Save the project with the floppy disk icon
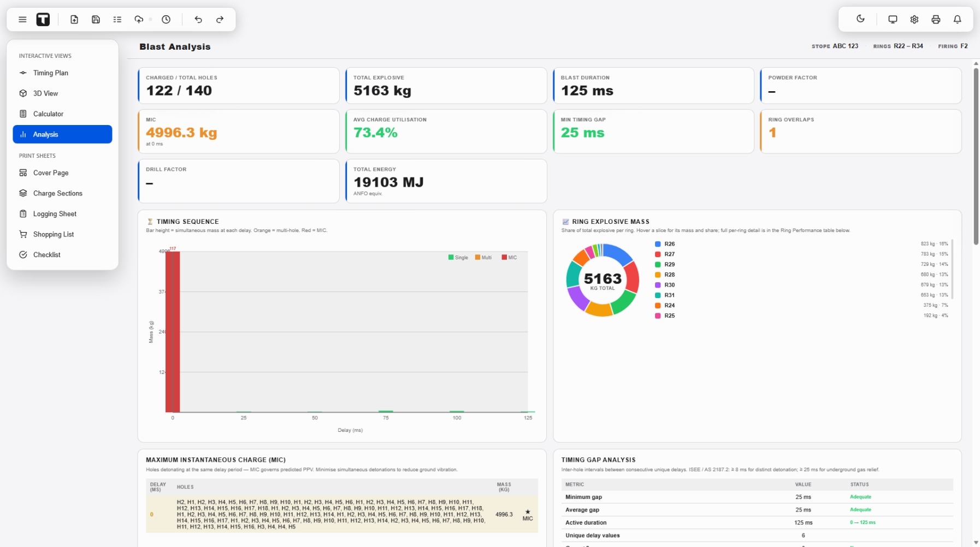 point(96,20)
